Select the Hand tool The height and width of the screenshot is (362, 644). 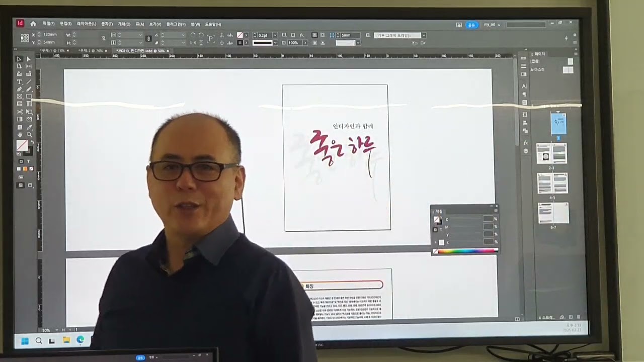coord(20,134)
